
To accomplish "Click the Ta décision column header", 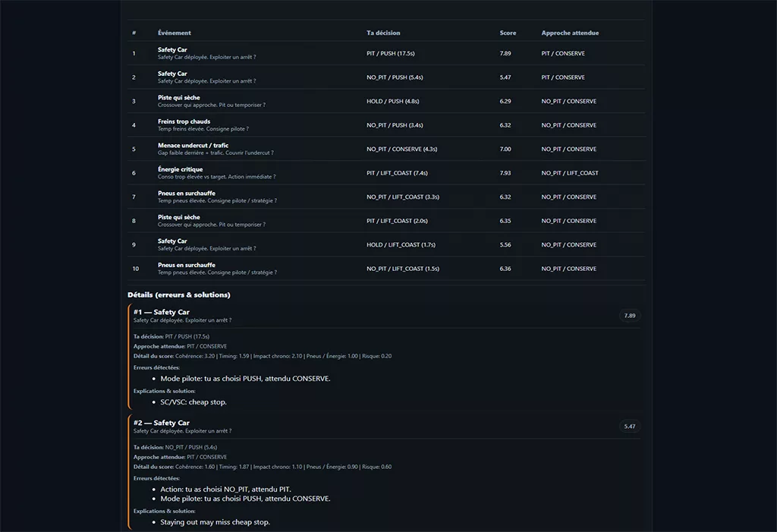I will [x=383, y=33].
